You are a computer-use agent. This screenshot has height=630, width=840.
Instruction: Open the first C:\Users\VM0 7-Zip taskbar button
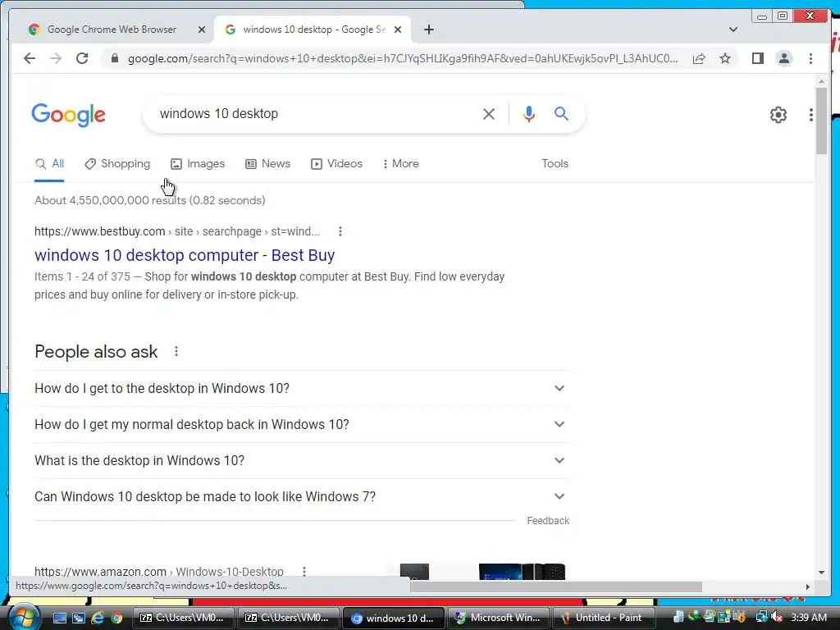(183, 618)
